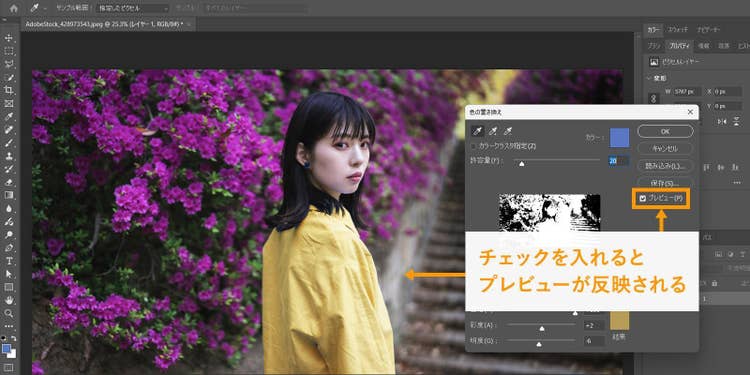Select the Zoom tool
This screenshot has height=375, width=750.
coord(9,313)
